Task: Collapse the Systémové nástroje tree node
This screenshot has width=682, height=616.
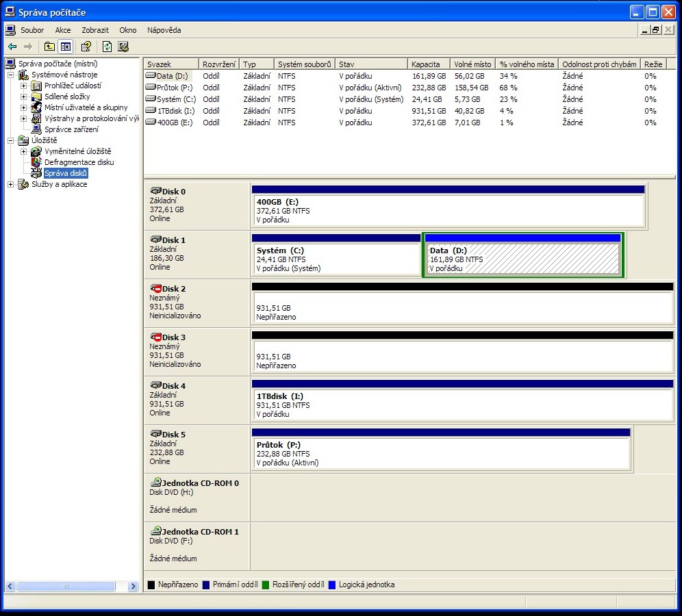Action: click(11, 75)
